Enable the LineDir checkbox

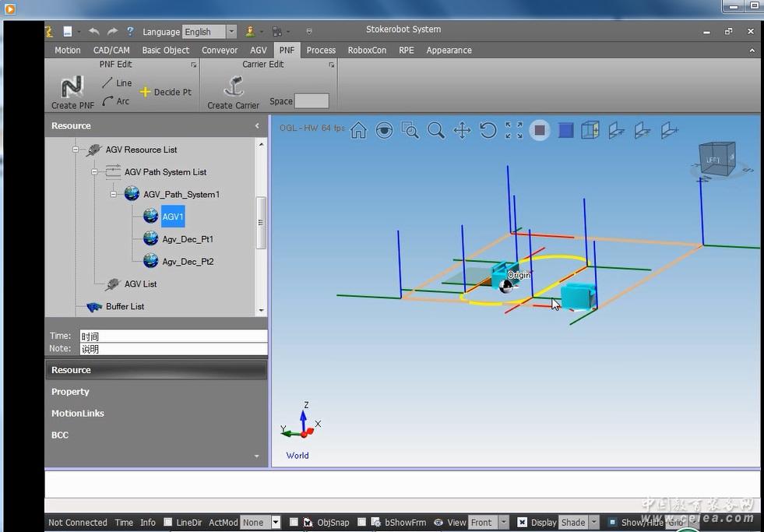pyautogui.click(x=167, y=523)
